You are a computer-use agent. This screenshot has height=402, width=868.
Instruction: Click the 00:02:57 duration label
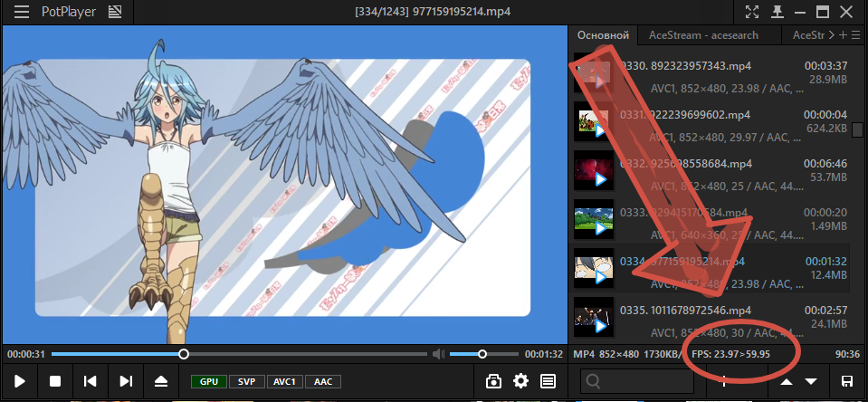825,310
